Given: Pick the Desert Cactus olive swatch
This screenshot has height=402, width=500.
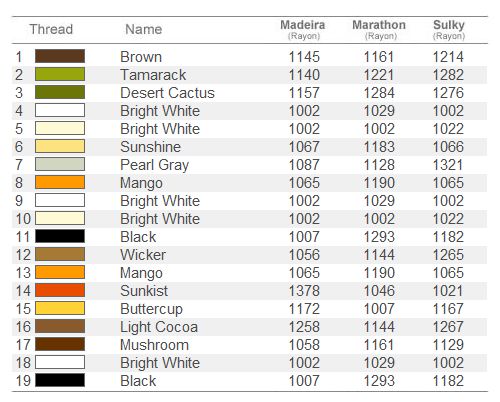Looking at the screenshot, I should (x=60, y=92).
